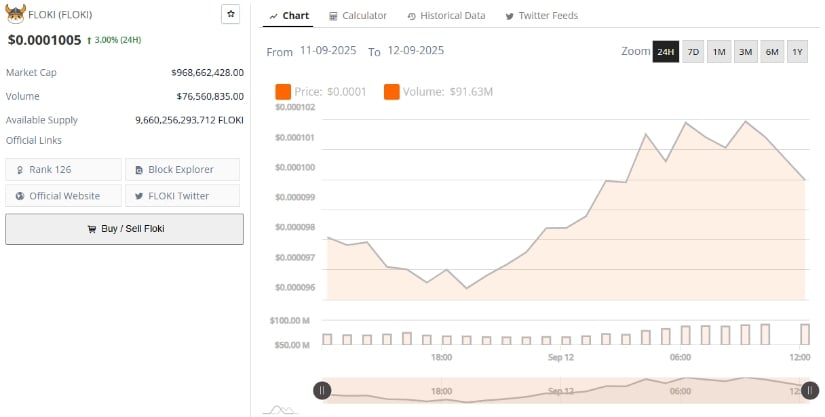Click the line chart icon on Chart tab
Screen dimensions: 825x417
273,16
